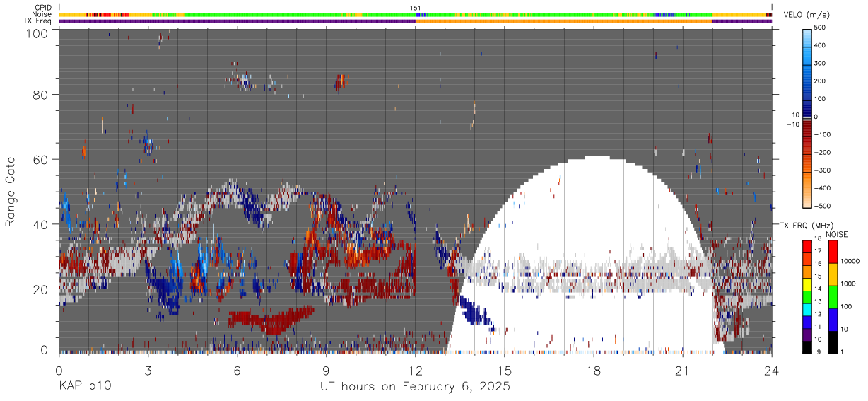The image size is (868, 401).
Task: Click the '1' label at noise legend bottom
Action: 842,352
